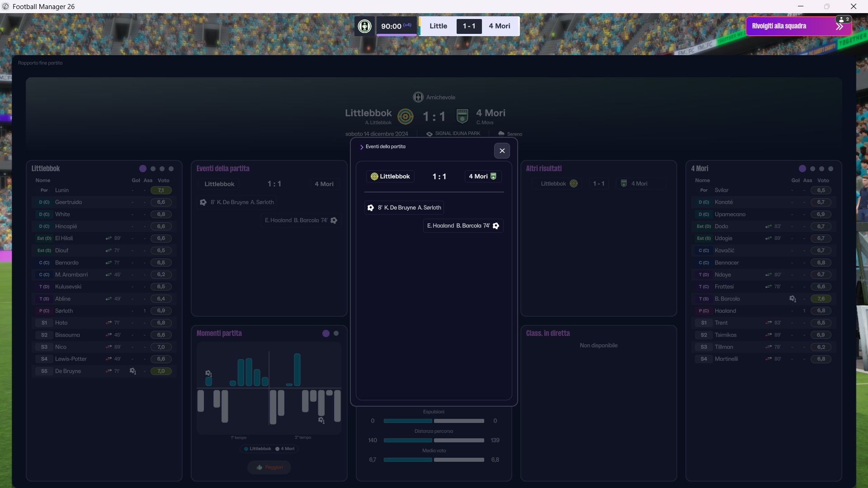The image size is (868, 488).
Task: Click the Media voto comparison bar
Action: [x=434, y=460]
